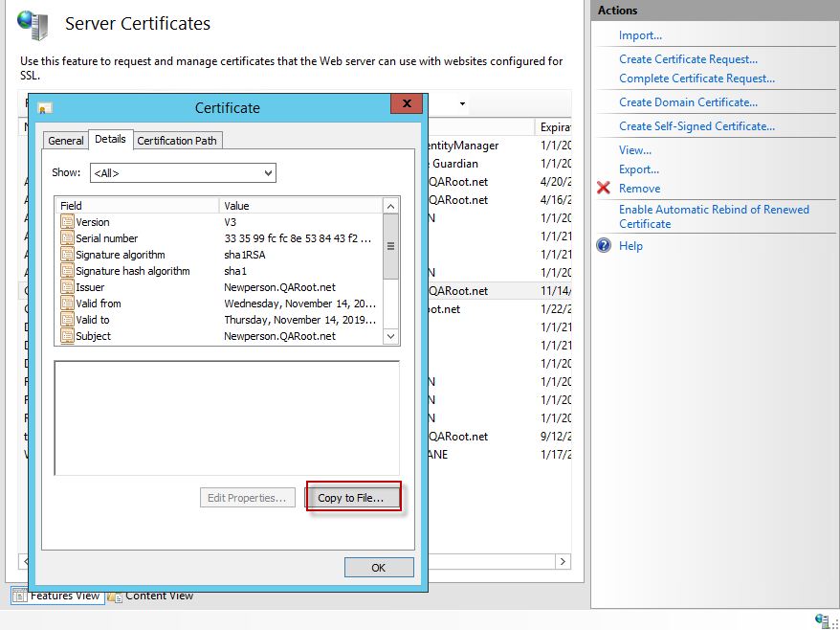Viewport: 840px width, 630px height.
Task: Click the Content View icon at bottom
Action: tap(115, 596)
